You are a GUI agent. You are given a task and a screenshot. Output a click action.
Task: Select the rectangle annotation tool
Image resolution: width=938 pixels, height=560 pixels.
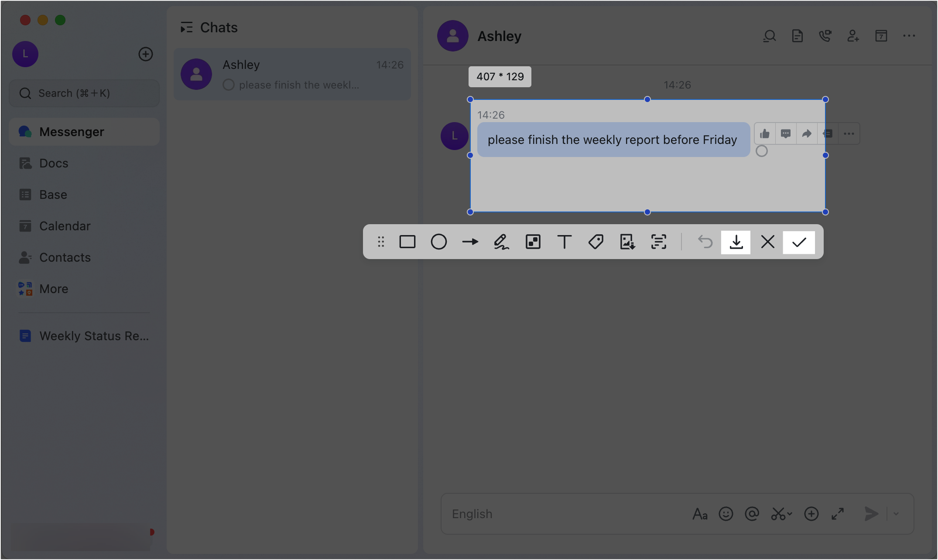407,242
